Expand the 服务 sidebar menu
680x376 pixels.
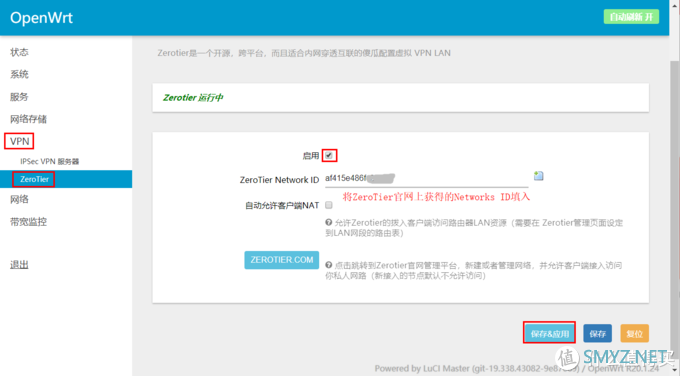[19, 97]
